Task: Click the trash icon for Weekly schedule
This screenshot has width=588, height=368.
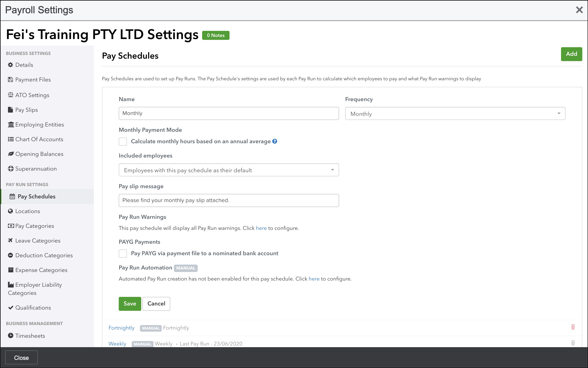Action: click(573, 343)
